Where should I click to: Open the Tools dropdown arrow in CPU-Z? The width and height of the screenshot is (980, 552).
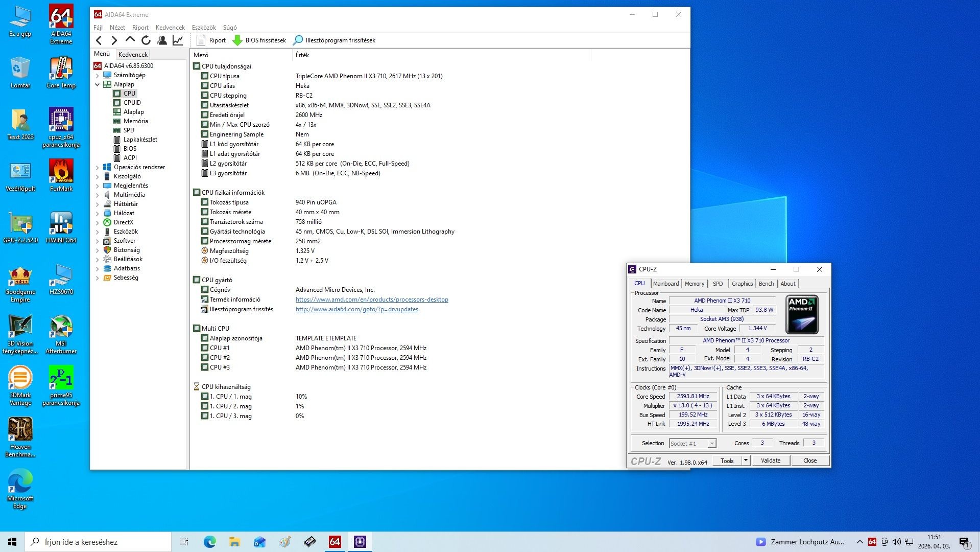tap(746, 461)
